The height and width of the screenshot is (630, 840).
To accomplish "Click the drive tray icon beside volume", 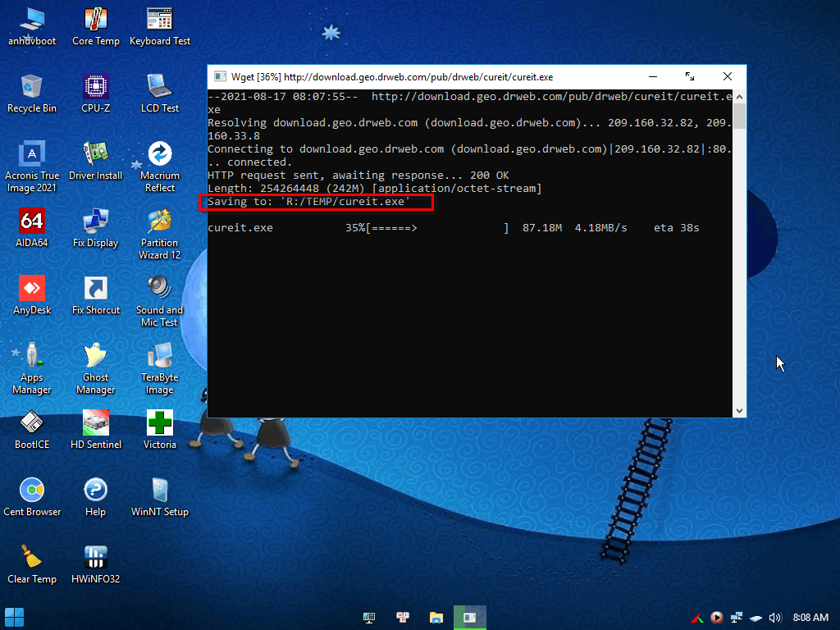I will point(756,619).
